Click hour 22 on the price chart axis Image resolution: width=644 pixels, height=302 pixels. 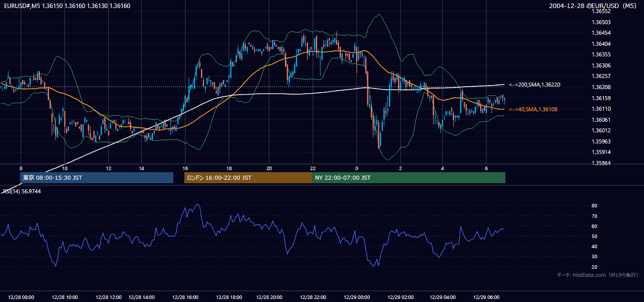point(313,168)
